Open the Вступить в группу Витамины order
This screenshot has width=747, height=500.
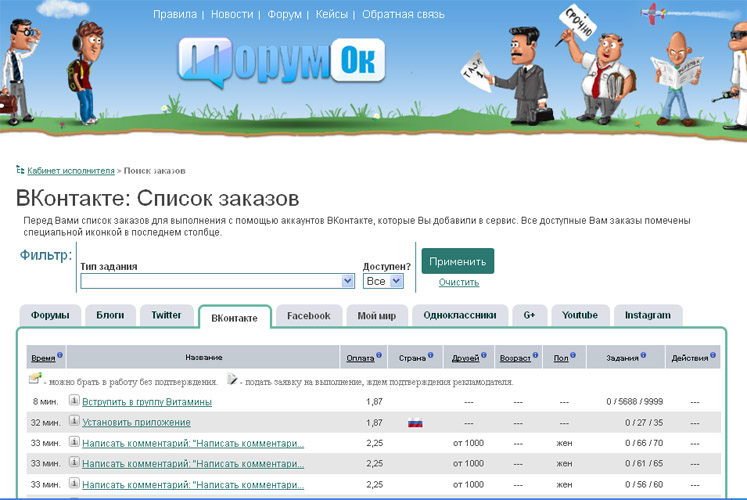click(x=147, y=402)
